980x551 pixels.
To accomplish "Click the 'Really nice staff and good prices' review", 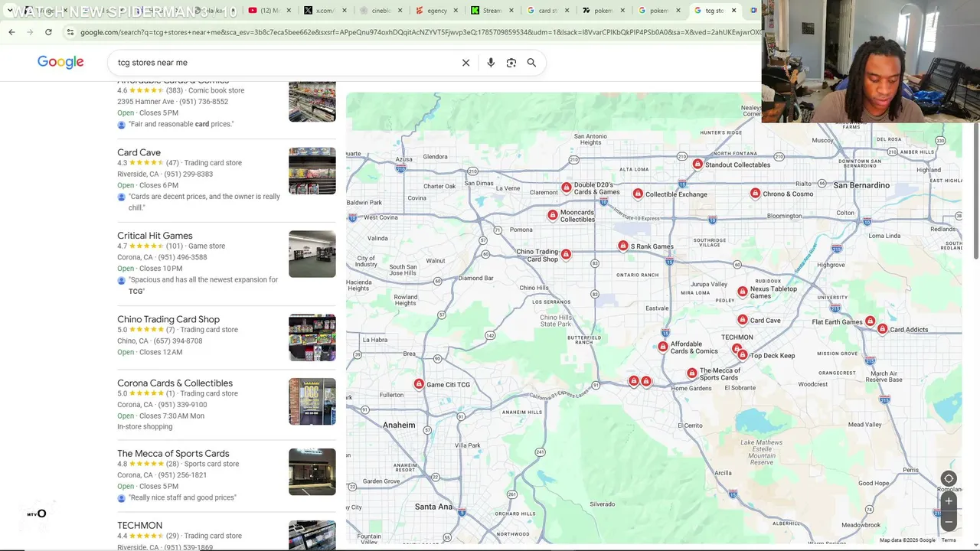I will click(182, 497).
